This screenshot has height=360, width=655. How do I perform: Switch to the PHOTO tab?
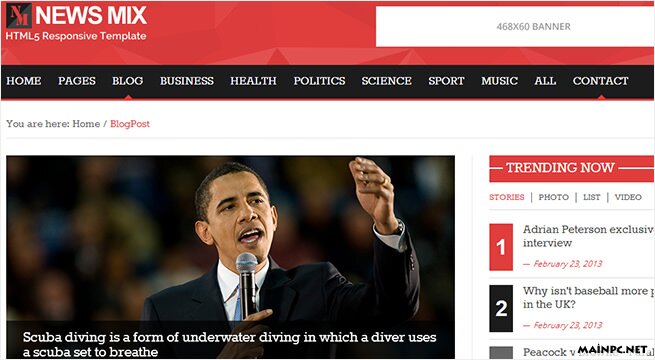click(553, 197)
